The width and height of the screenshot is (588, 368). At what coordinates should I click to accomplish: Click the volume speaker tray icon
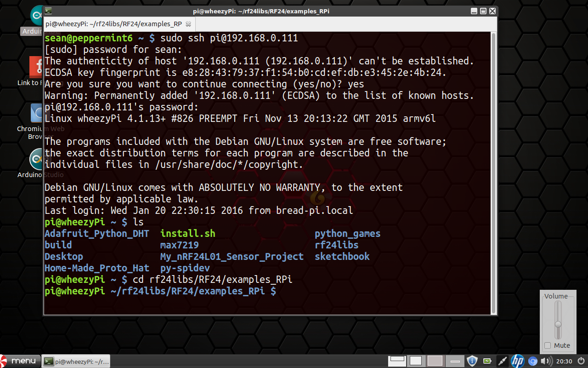(546, 361)
